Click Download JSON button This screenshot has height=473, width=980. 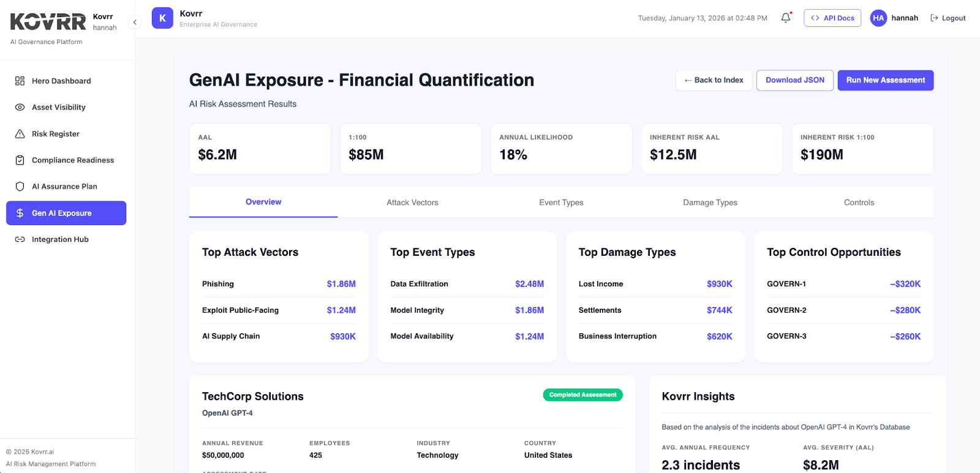tap(795, 80)
